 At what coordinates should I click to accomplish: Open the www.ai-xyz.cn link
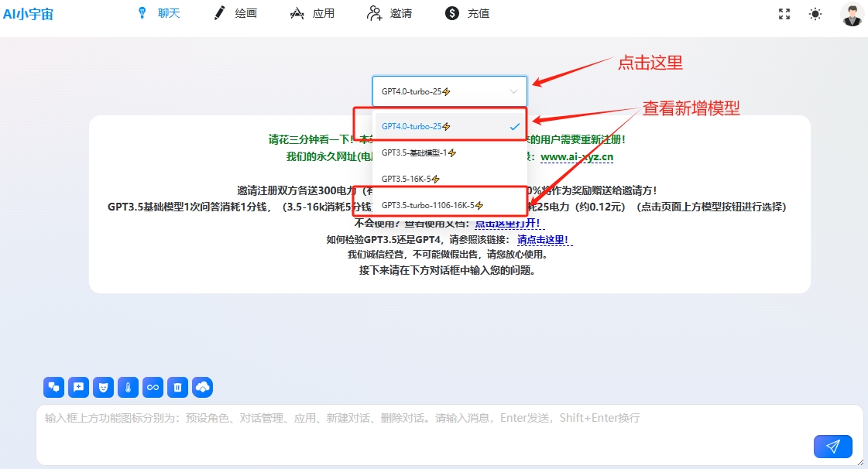coord(577,157)
